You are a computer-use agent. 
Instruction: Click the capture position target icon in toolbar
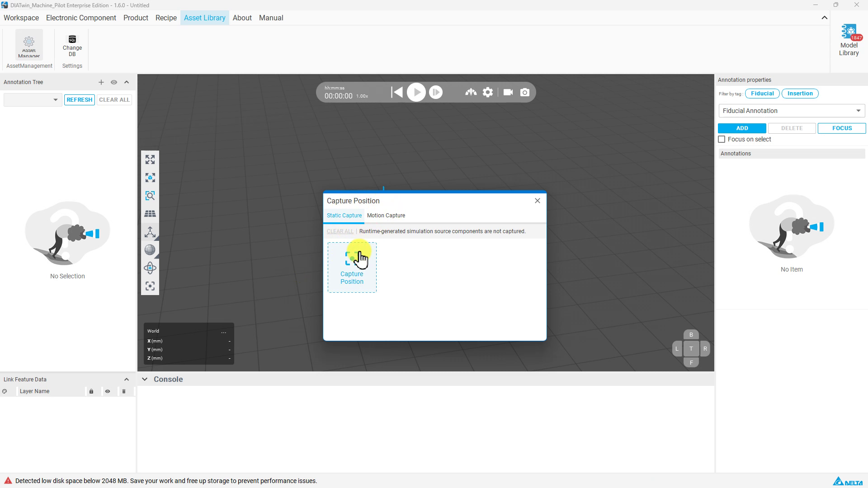tap(150, 286)
